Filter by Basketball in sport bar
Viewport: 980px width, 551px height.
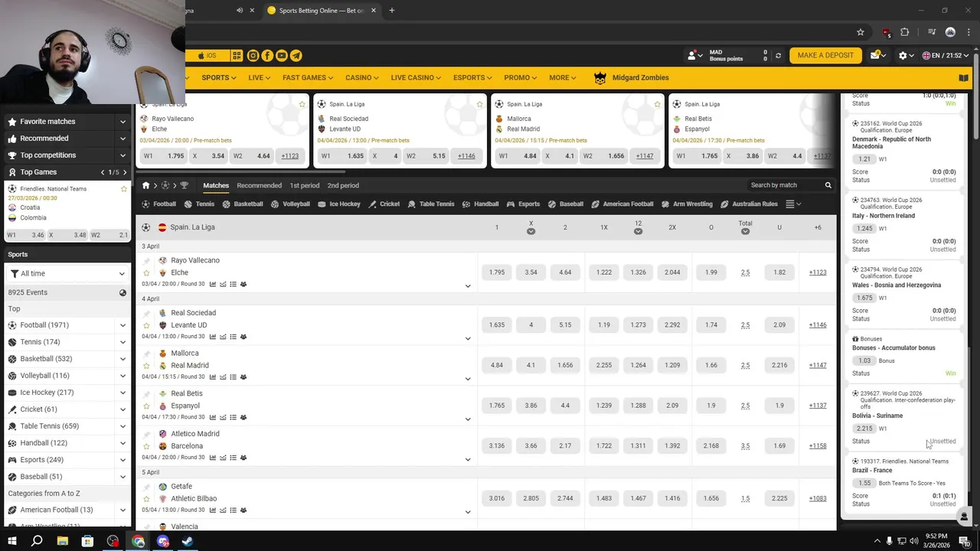click(x=243, y=204)
